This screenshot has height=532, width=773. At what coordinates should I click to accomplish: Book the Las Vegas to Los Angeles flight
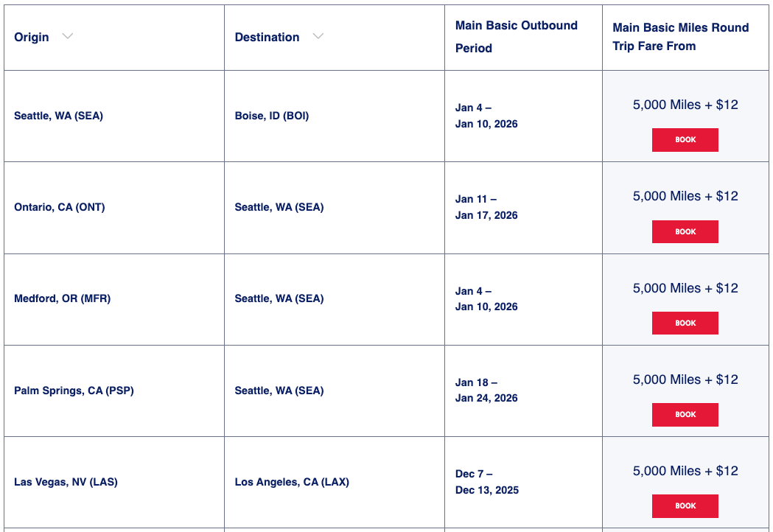pos(685,506)
